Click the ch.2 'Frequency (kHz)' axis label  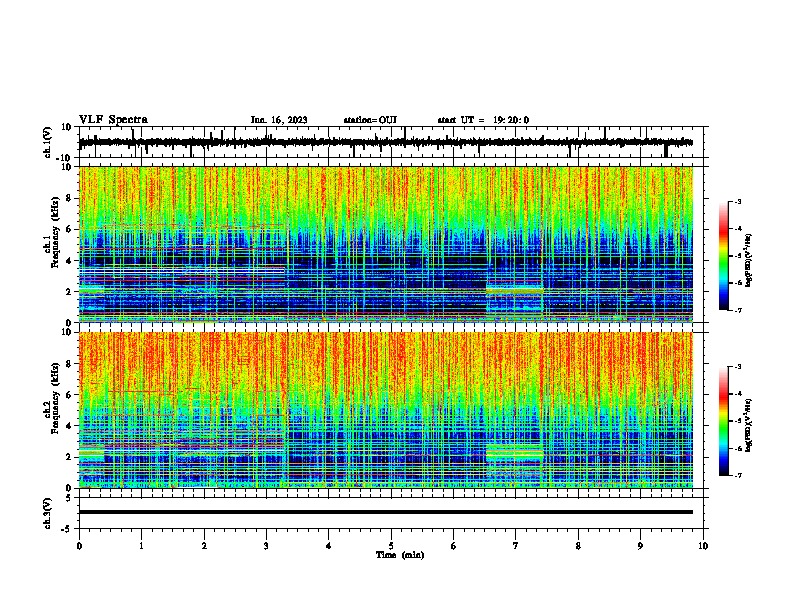point(55,397)
